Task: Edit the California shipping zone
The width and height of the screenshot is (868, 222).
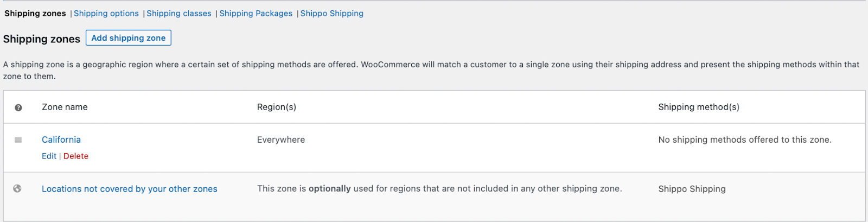Action: coord(49,156)
